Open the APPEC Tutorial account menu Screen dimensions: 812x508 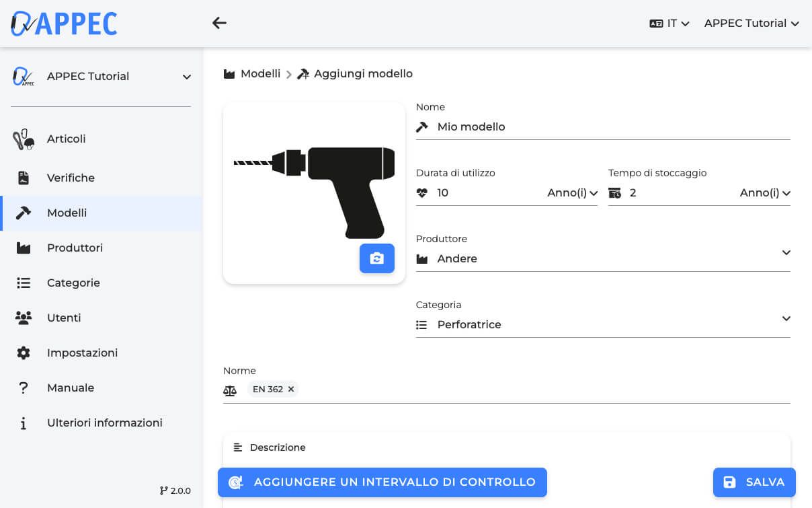coord(751,24)
